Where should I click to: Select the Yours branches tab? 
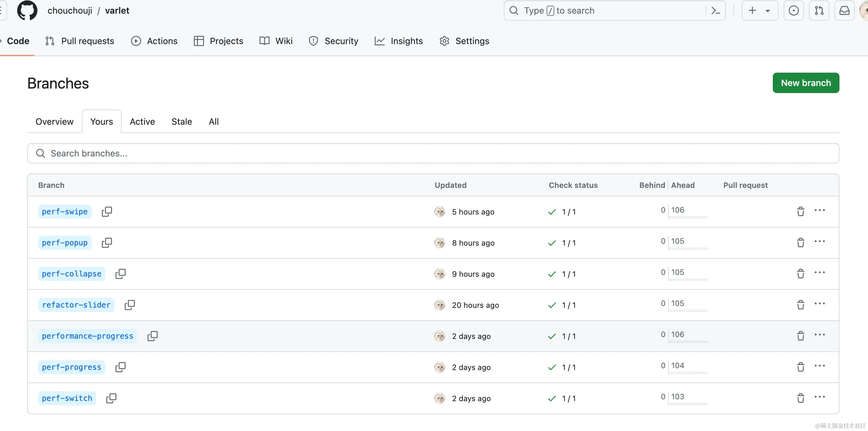[x=102, y=122]
